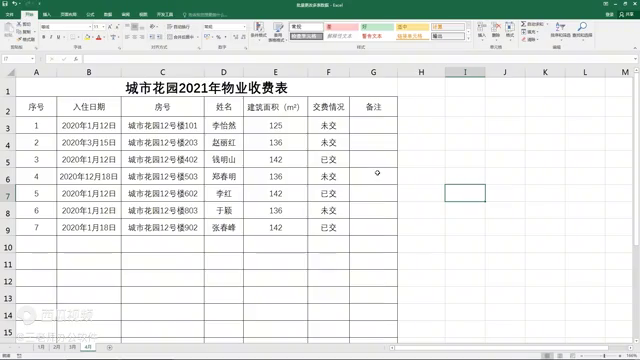Switch to the Formulas ribbon tab

[90, 14]
